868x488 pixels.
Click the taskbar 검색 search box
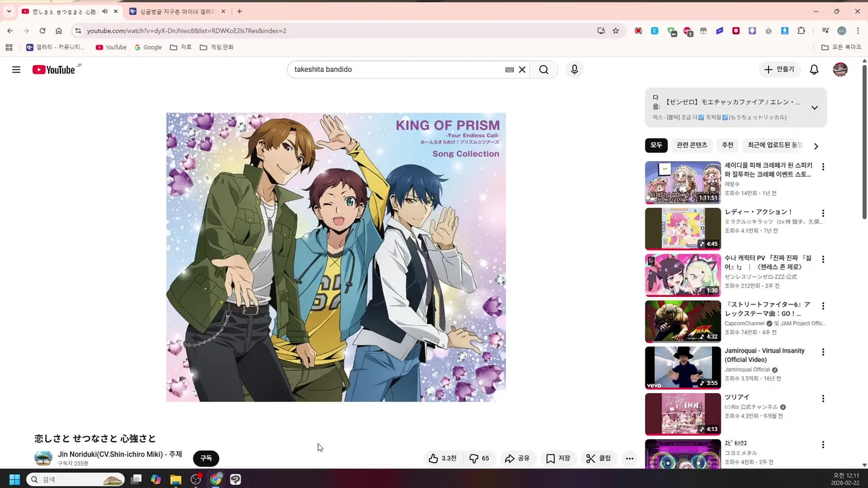[75, 479]
